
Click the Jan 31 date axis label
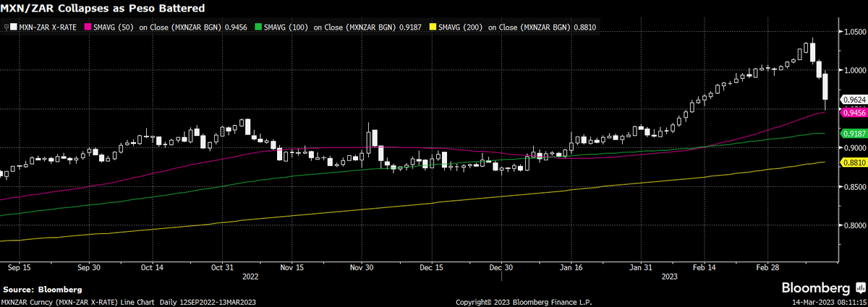pyautogui.click(x=642, y=267)
